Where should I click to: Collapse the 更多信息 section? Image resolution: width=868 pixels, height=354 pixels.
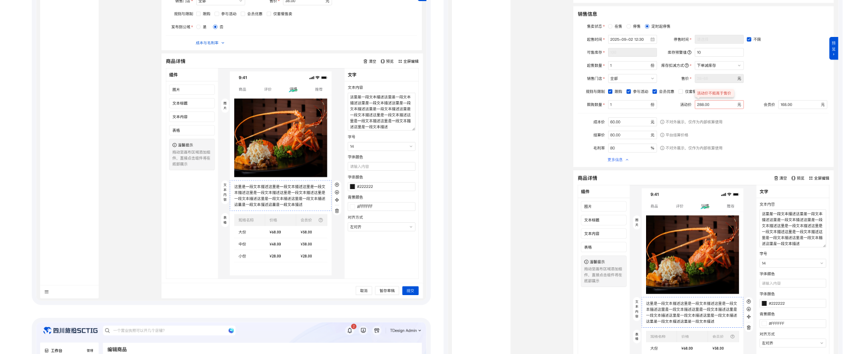click(x=618, y=160)
